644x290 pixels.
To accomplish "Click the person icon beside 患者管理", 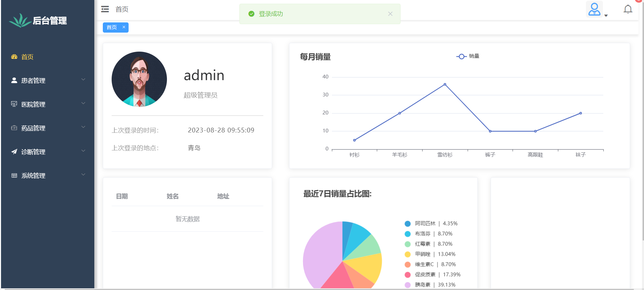I will [14, 80].
